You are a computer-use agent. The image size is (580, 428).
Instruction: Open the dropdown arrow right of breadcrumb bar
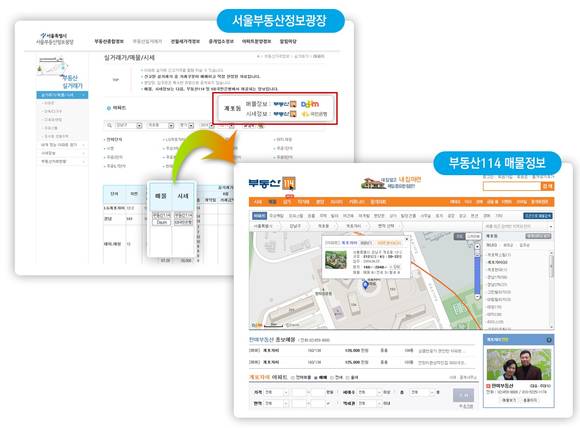pyautogui.click(x=551, y=226)
